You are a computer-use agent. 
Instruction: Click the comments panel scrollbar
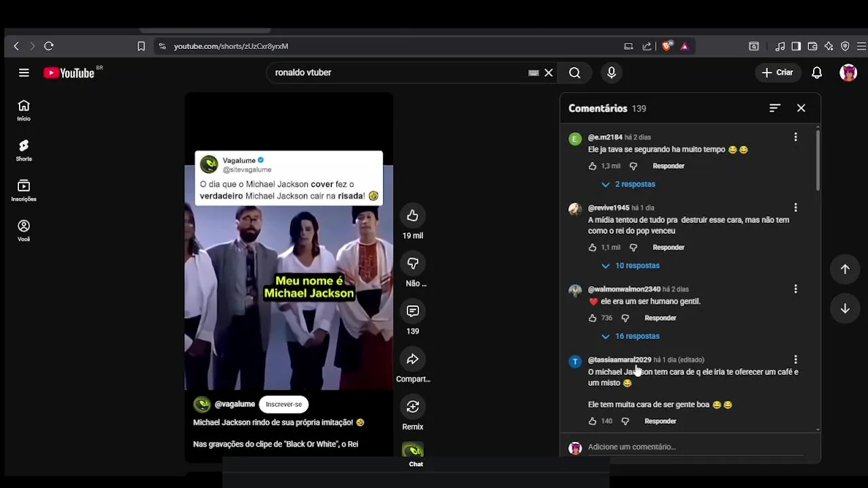pyautogui.click(x=818, y=160)
